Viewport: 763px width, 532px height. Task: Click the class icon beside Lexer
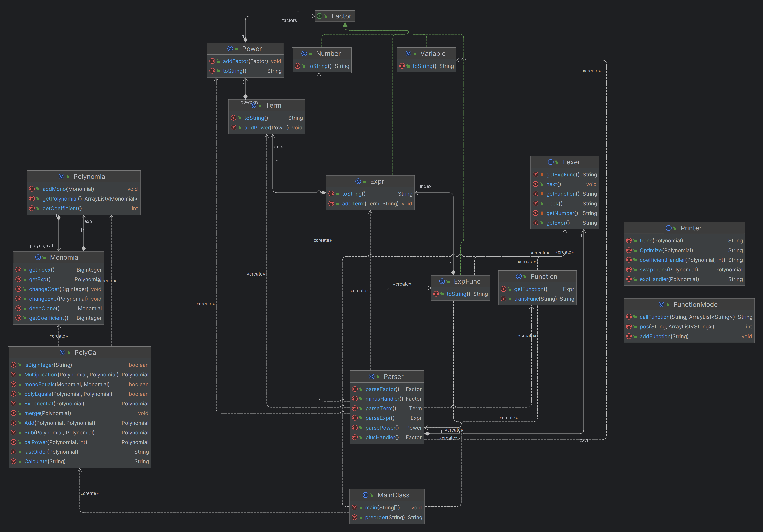(551, 162)
